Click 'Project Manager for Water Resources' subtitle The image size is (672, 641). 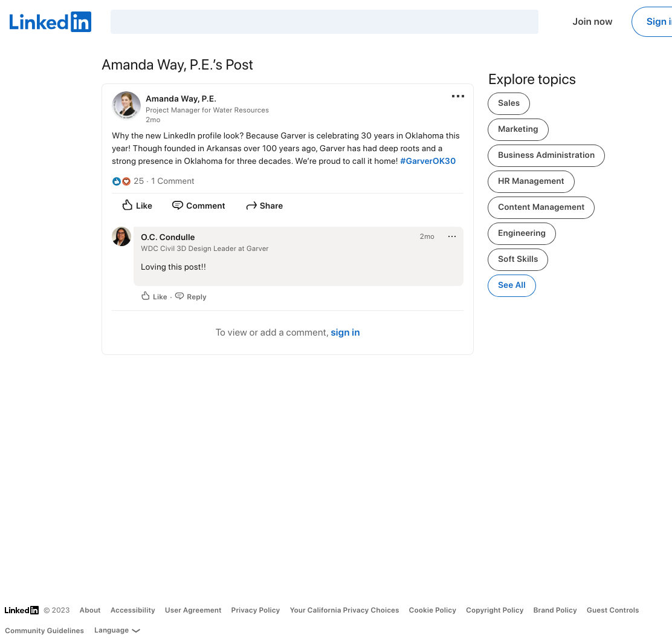click(207, 110)
